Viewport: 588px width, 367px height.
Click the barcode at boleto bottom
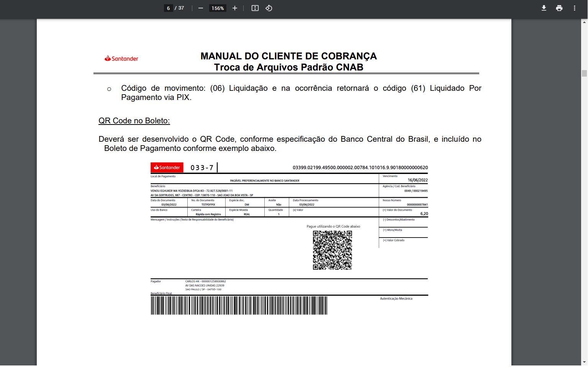(239, 305)
